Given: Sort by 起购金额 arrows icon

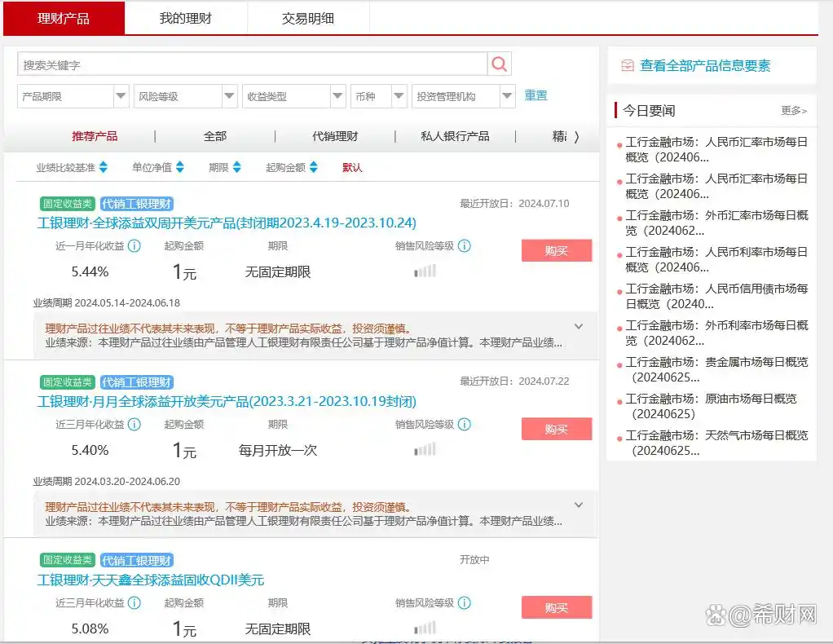Looking at the screenshot, I should 313,167.
